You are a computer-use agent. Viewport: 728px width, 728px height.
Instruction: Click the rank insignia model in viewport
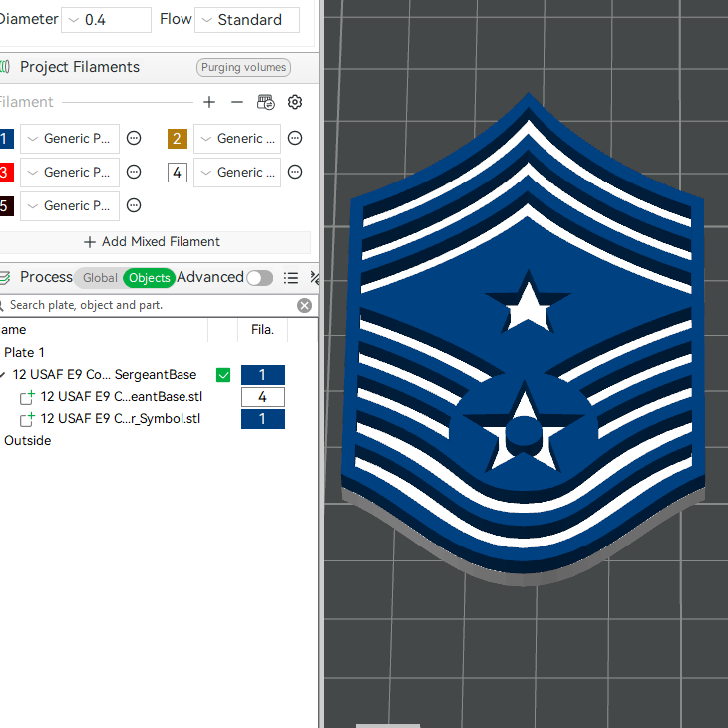point(525,339)
